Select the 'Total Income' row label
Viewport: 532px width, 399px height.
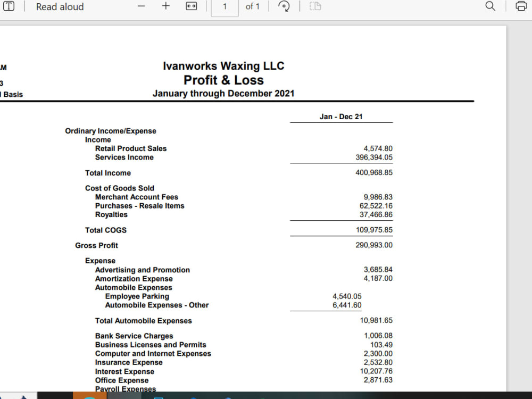click(x=108, y=173)
